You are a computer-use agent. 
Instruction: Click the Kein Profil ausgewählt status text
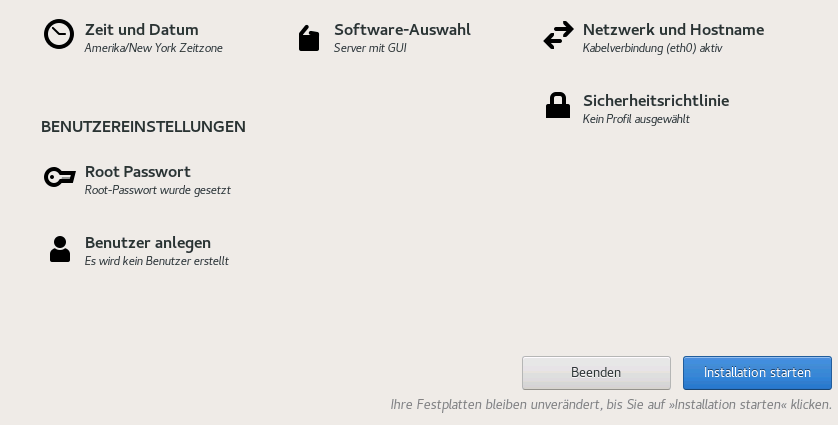click(636, 119)
